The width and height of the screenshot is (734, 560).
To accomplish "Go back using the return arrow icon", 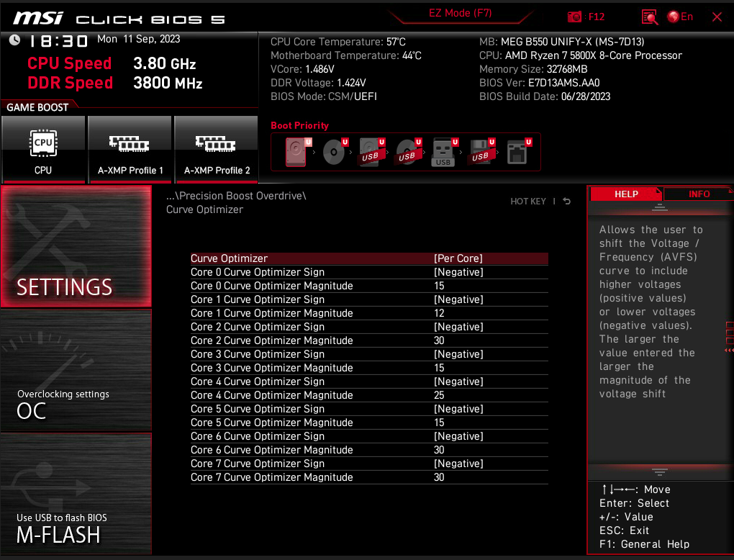I will coord(567,202).
